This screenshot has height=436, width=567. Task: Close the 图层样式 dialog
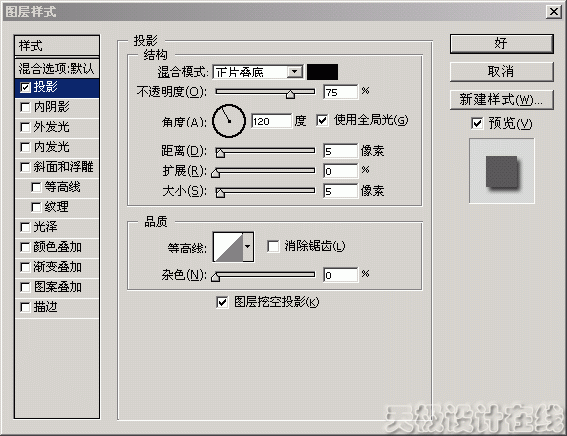point(554,12)
